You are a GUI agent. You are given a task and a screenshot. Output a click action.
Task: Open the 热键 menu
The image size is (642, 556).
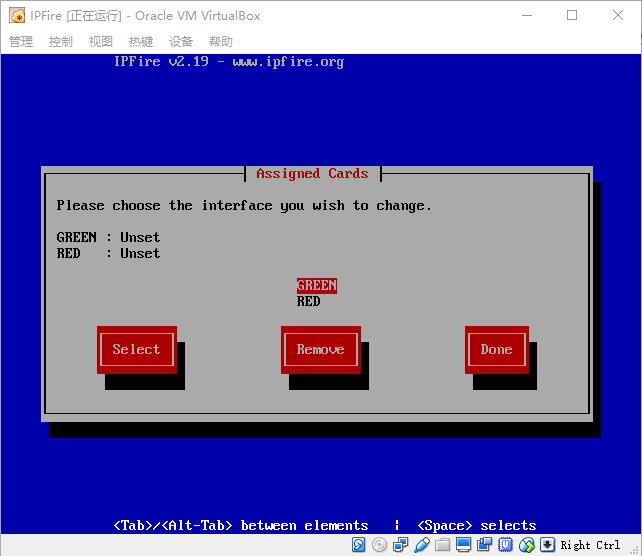141,41
